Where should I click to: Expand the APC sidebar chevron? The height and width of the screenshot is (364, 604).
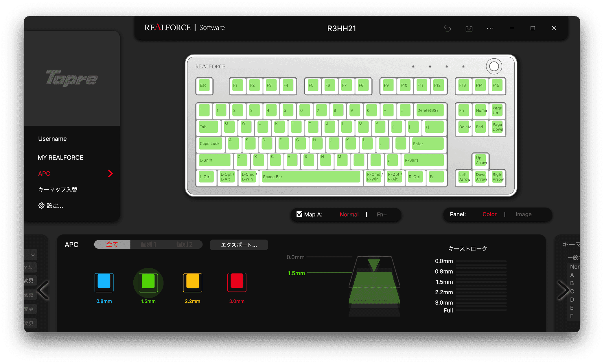pos(110,174)
